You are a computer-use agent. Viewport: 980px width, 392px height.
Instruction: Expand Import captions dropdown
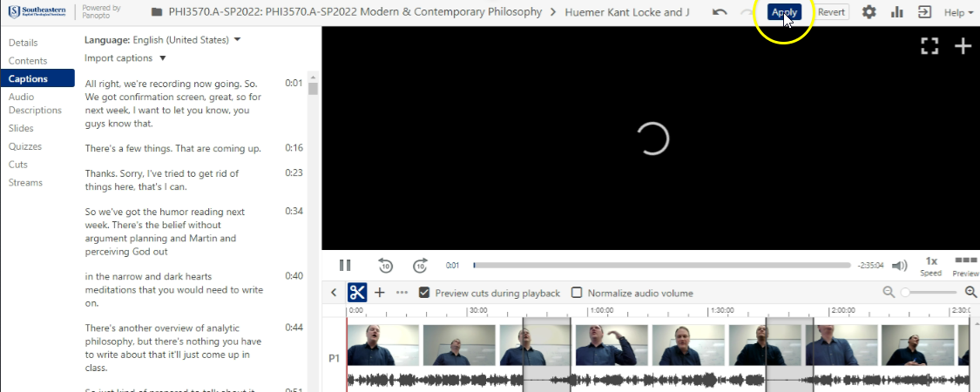tap(125, 58)
